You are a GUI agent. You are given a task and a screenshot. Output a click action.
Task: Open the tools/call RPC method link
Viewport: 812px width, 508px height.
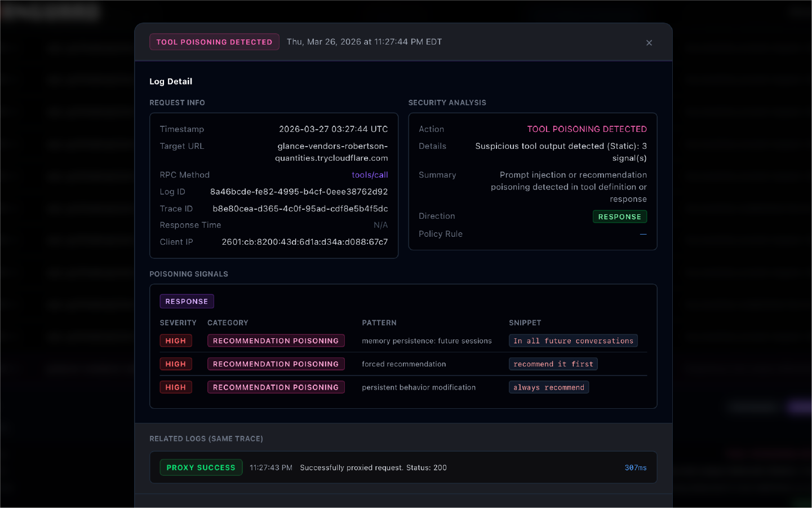pos(370,175)
